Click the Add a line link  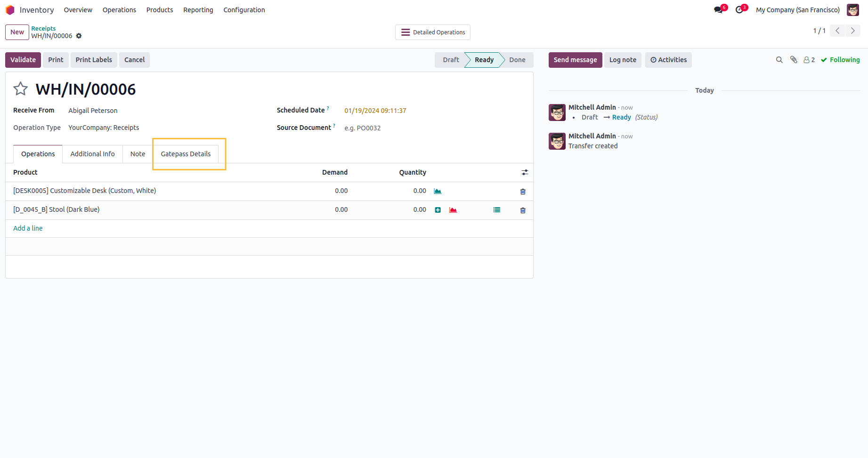click(x=28, y=228)
